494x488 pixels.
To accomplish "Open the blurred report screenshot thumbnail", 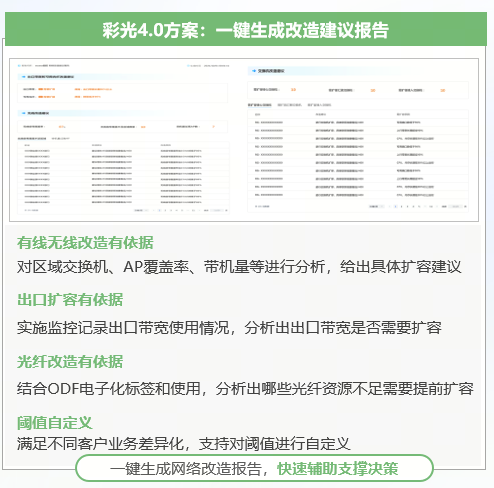I will [244, 140].
